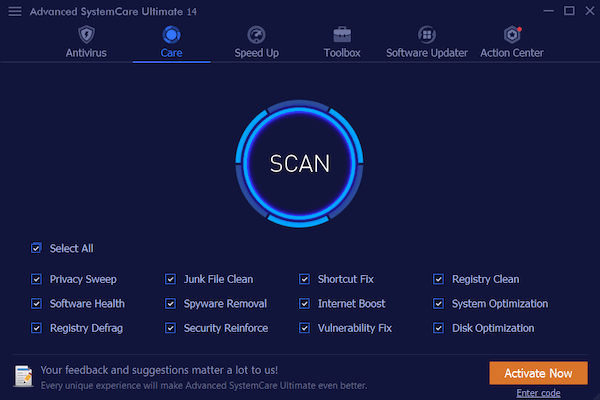The width and height of the screenshot is (600, 400).
Task: Minimize the Advanced SystemCare window
Action: 543,11
